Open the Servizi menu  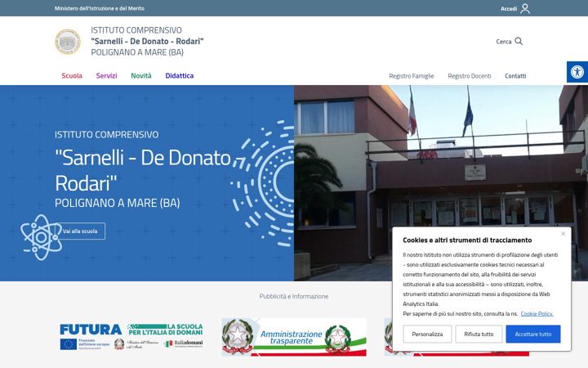106,75
